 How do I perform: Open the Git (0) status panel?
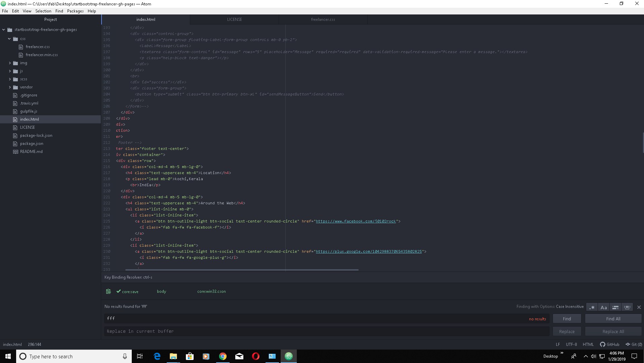coord(634,345)
